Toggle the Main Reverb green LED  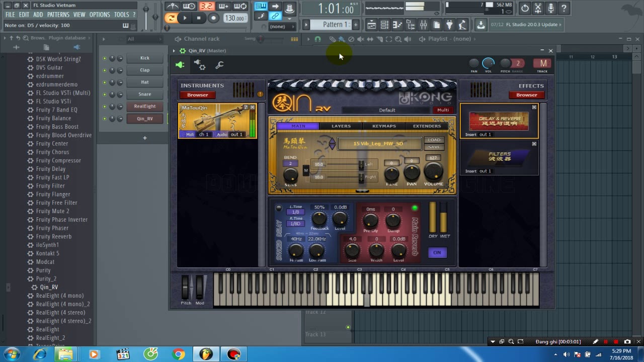click(x=415, y=208)
